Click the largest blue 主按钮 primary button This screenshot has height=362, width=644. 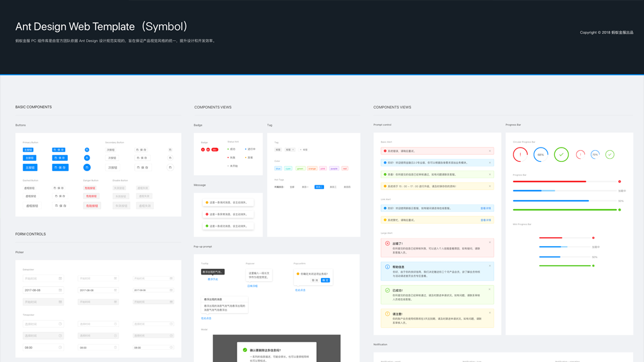coord(30,167)
